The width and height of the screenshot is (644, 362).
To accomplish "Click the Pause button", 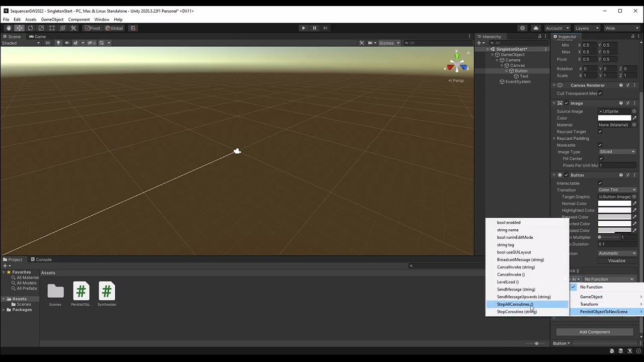I will click(314, 28).
